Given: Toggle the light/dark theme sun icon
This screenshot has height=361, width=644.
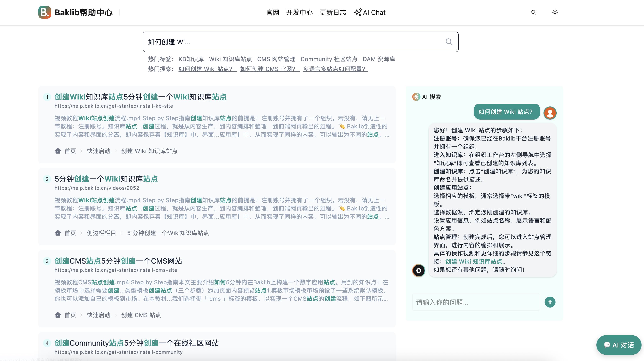Looking at the screenshot, I should pyautogui.click(x=555, y=12).
